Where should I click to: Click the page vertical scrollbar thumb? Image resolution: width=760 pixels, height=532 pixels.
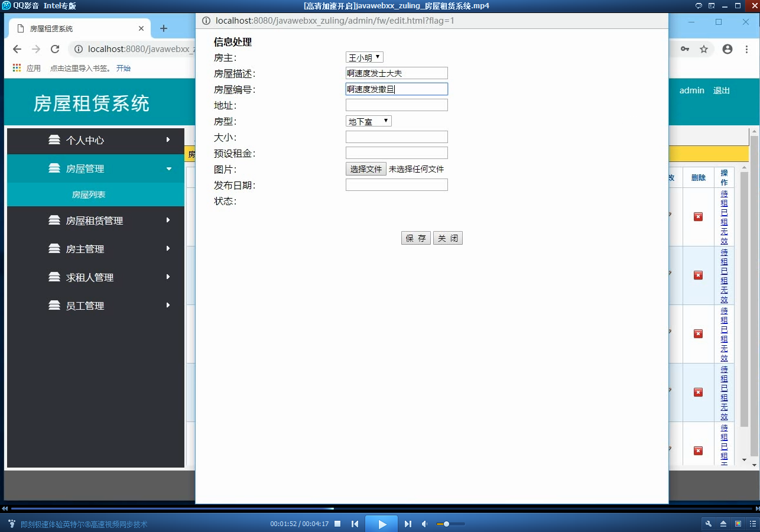(753, 296)
